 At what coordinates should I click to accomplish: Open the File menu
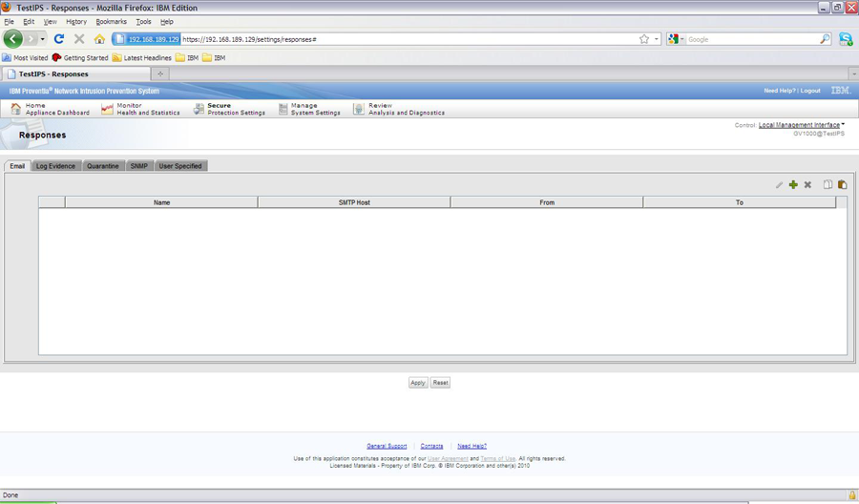tap(9, 21)
